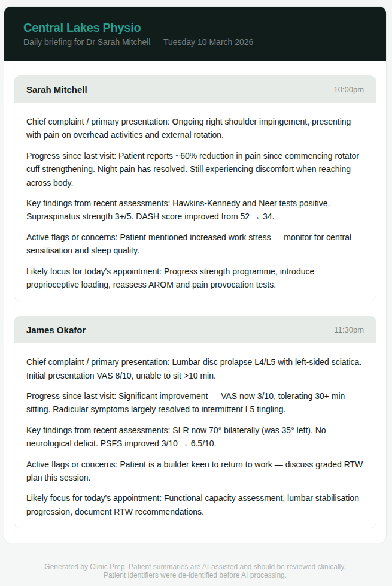Click the 10:00pm appointment time
The width and height of the screenshot is (392, 586).
point(348,90)
